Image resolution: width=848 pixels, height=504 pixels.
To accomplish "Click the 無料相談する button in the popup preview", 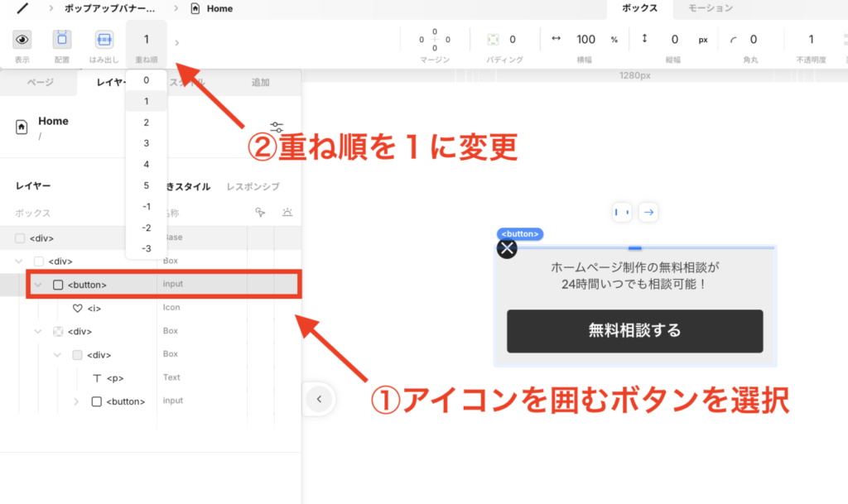I will (634, 330).
